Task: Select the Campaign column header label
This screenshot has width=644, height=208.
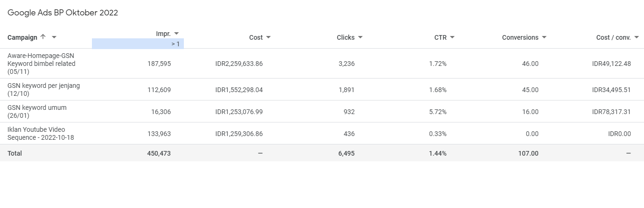Action: (22, 37)
